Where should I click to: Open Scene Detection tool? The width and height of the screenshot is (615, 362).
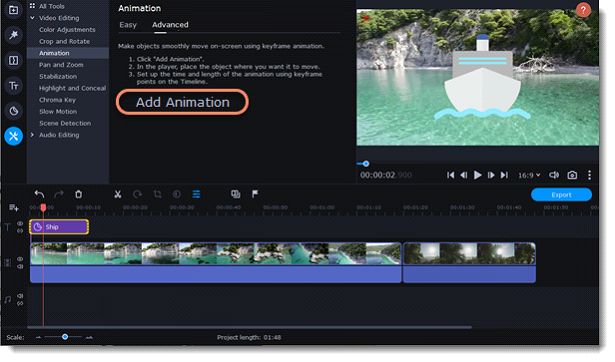pos(65,123)
